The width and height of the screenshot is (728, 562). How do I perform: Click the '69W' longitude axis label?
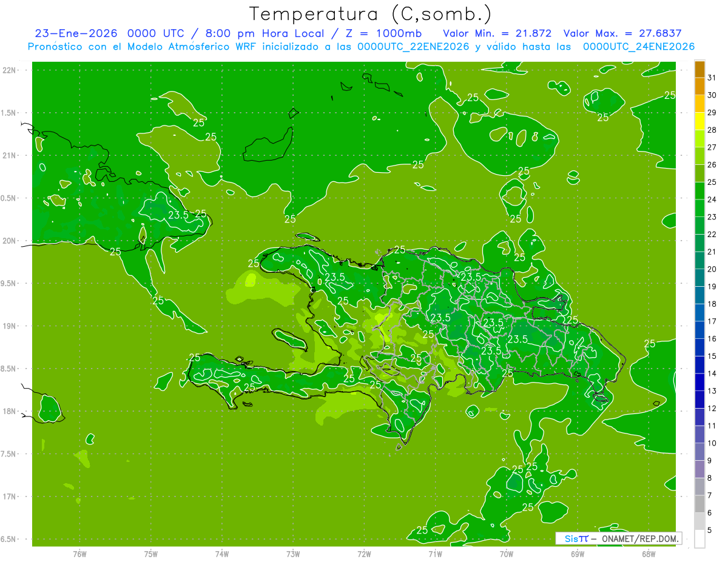coord(578,554)
